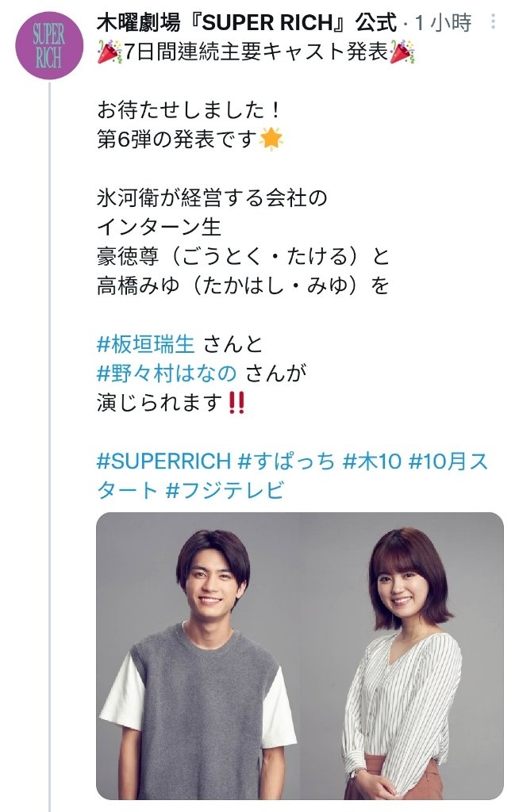Tap the 1小時 timestamp

pyautogui.click(x=444, y=23)
